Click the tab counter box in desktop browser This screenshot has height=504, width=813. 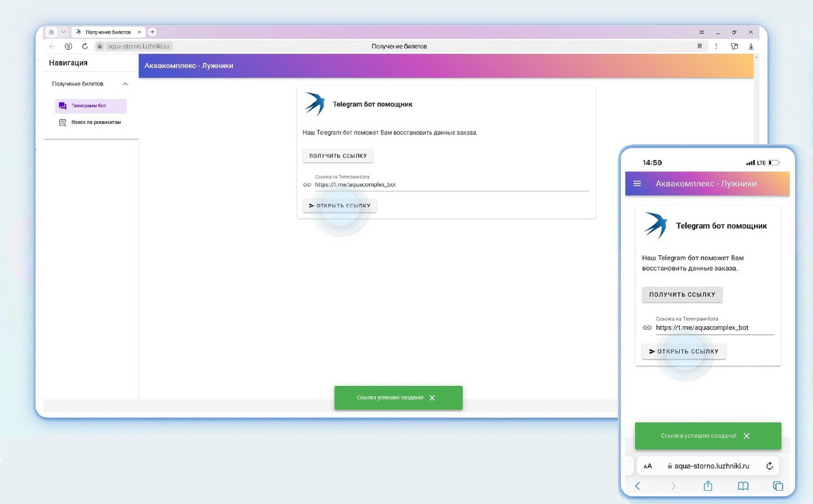click(51, 32)
